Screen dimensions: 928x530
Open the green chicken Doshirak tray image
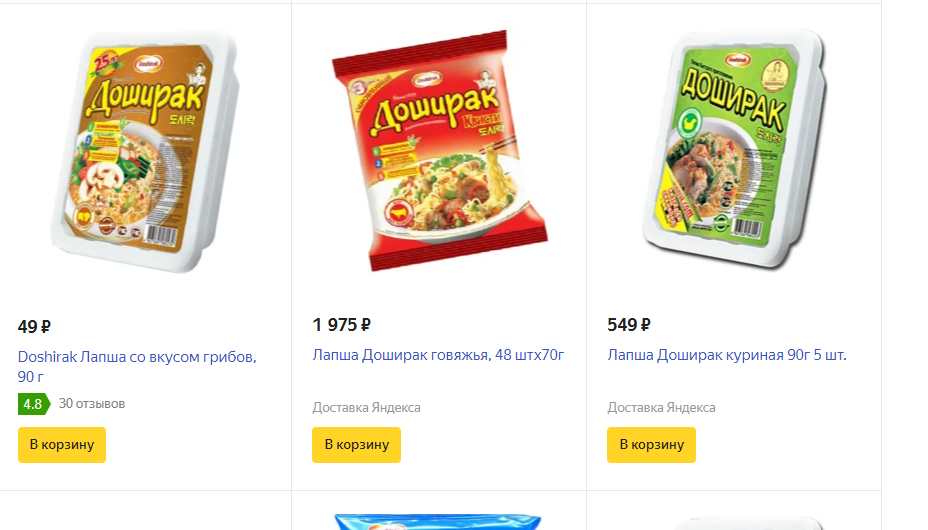734,150
